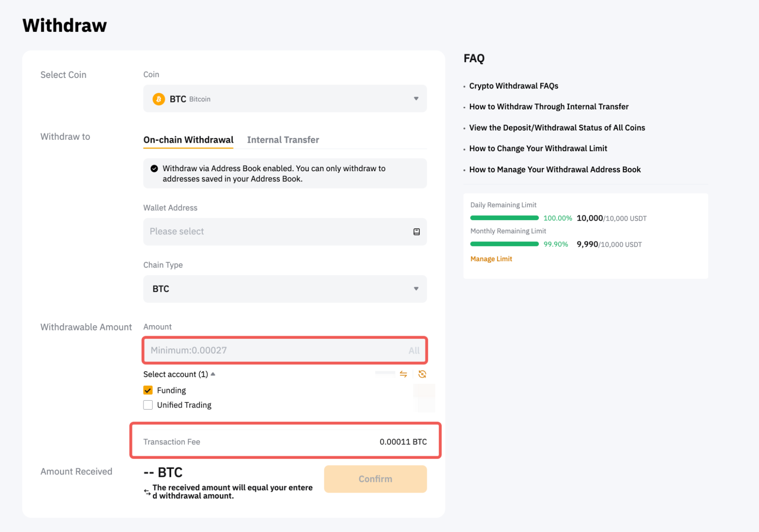This screenshot has height=532, width=759.
Task: Click the checkmark icon in Address Book notice
Action: pyautogui.click(x=154, y=169)
